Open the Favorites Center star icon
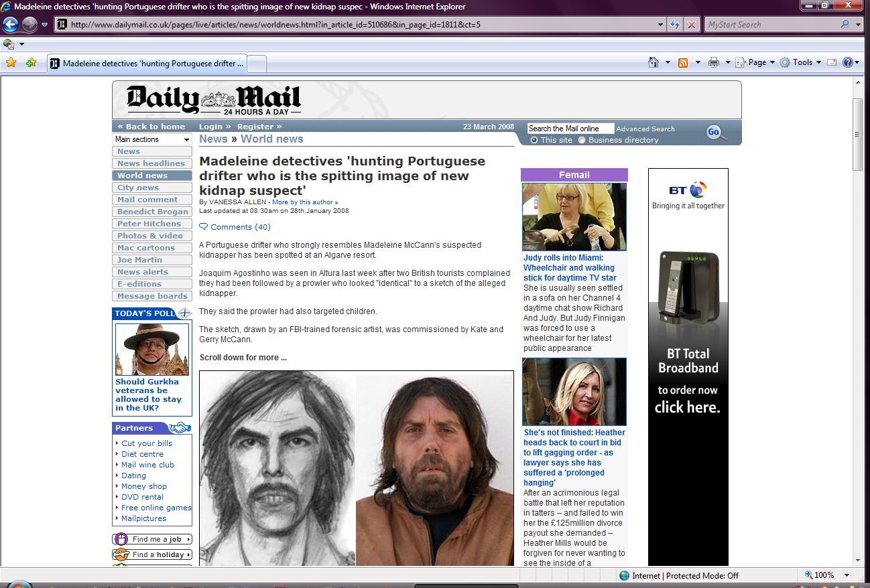The width and height of the screenshot is (870, 588). (11, 63)
